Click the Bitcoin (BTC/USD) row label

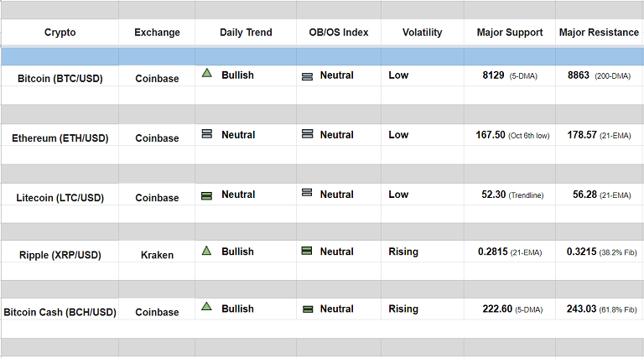(60, 78)
